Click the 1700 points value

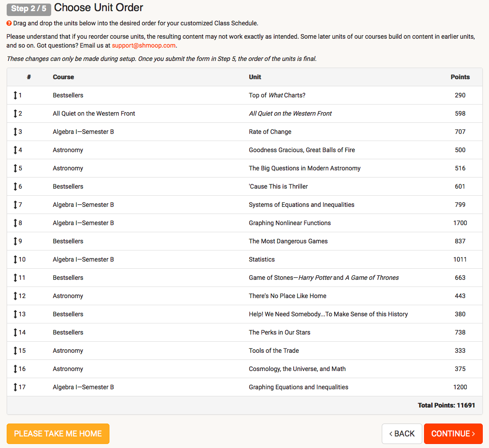[460, 223]
